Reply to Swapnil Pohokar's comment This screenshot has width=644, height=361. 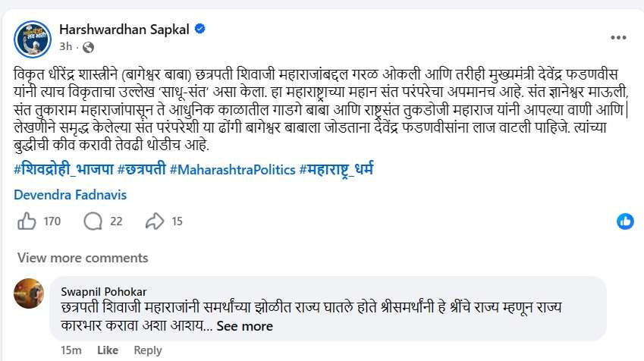click(x=147, y=350)
